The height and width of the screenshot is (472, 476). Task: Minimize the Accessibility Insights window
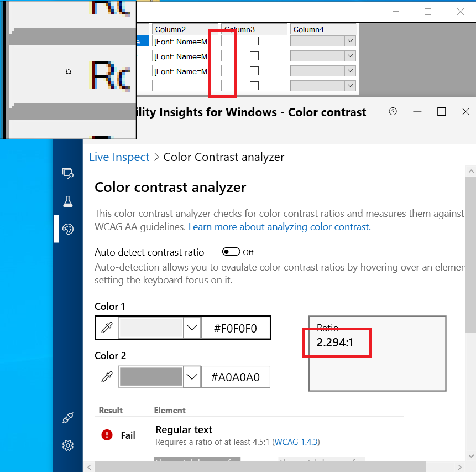417,112
